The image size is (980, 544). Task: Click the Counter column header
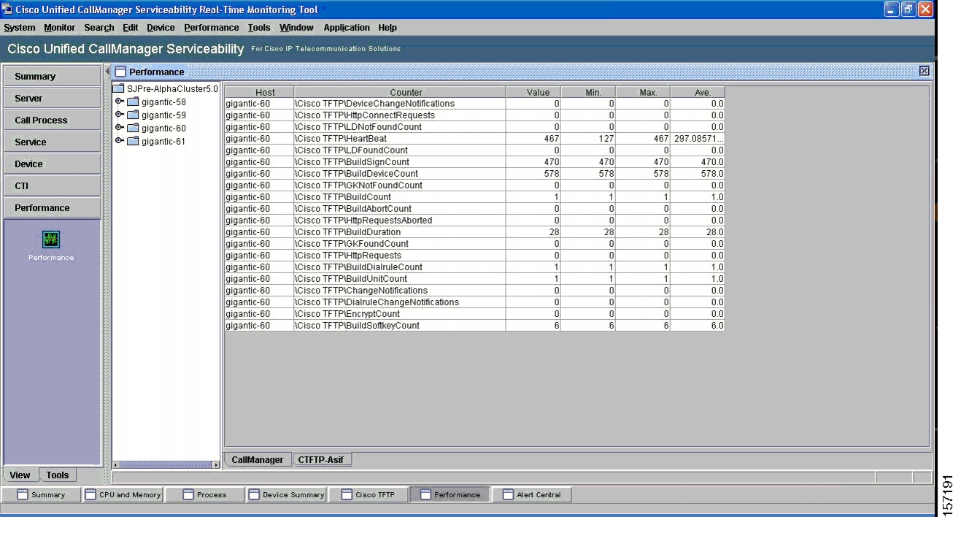400,92
